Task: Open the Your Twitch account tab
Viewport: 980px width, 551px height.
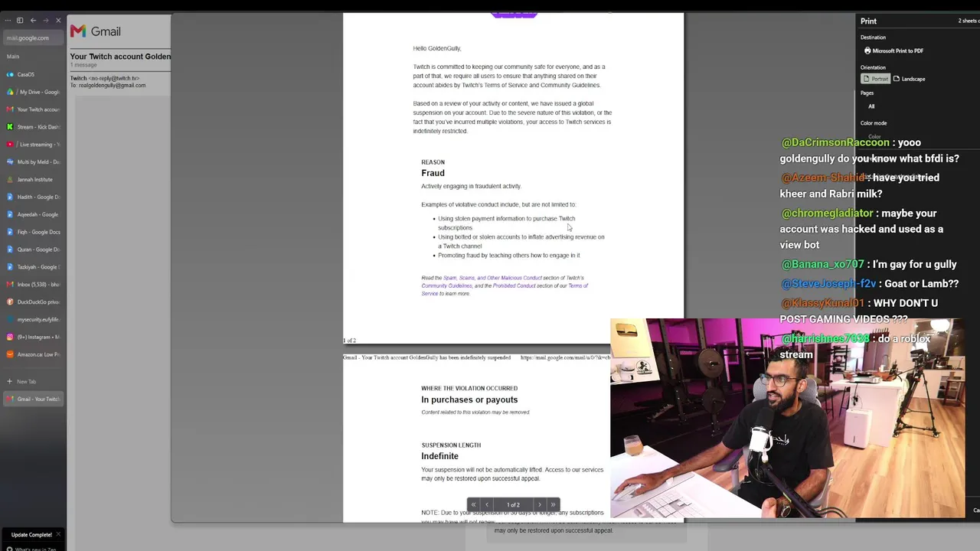Action: (33, 109)
